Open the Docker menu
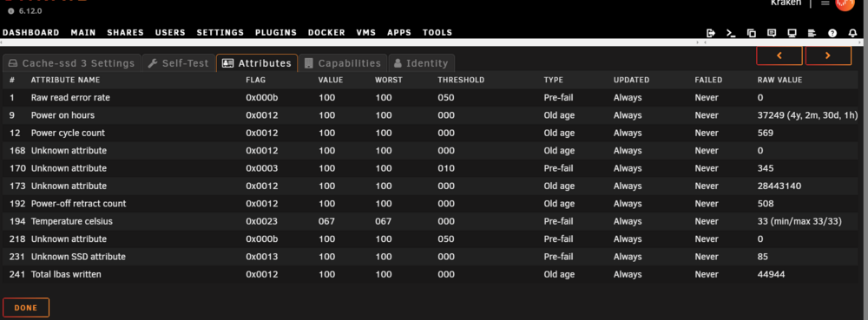Viewport: 868px width, 320px height. tap(326, 33)
